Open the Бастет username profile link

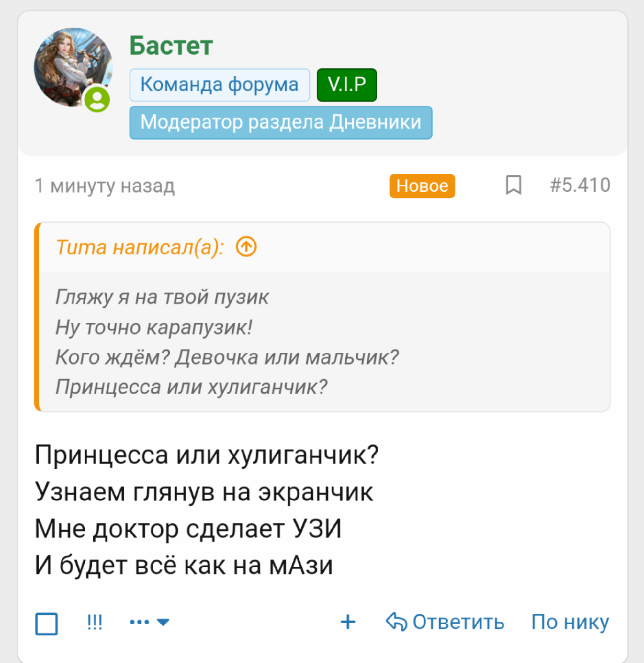coord(171,46)
